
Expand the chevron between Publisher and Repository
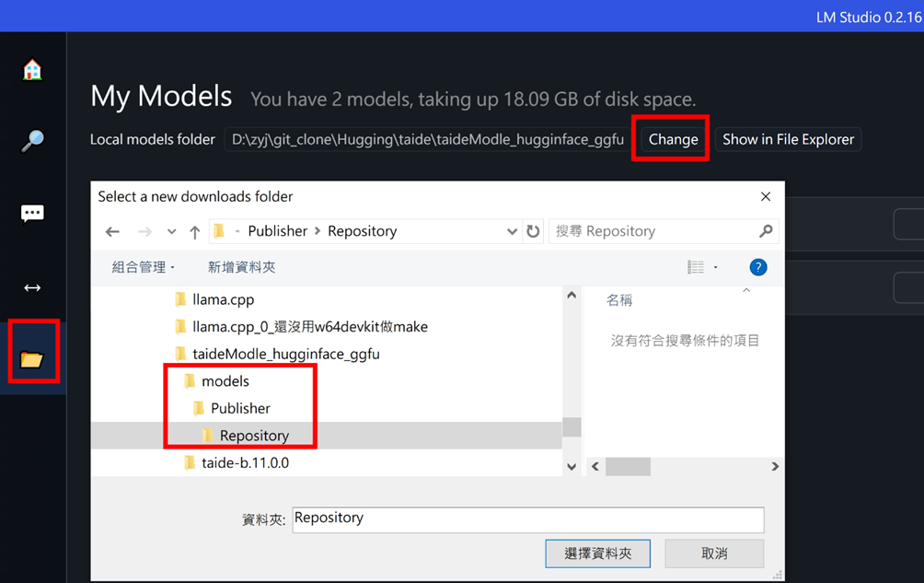pyautogui.click(x=318, y=231)
